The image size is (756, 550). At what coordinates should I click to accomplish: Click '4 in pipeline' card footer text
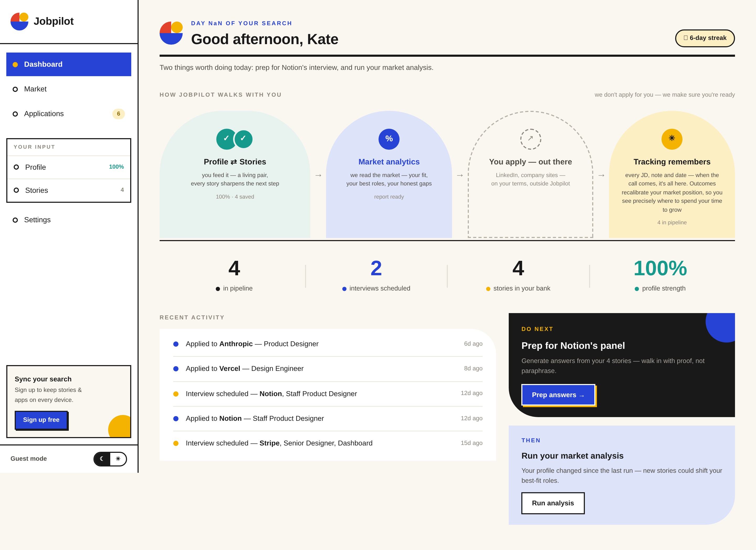pos(672,222)
